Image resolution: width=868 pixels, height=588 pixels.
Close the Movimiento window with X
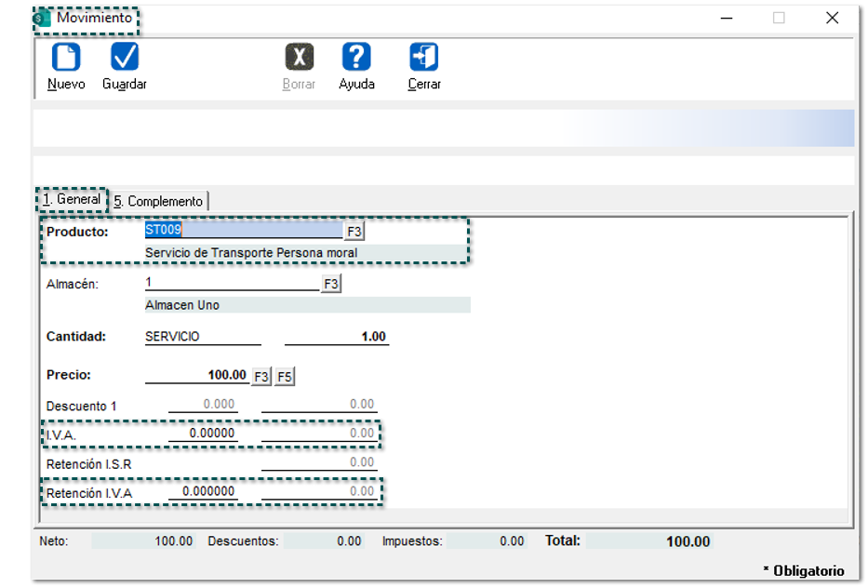tap(832, 19)
